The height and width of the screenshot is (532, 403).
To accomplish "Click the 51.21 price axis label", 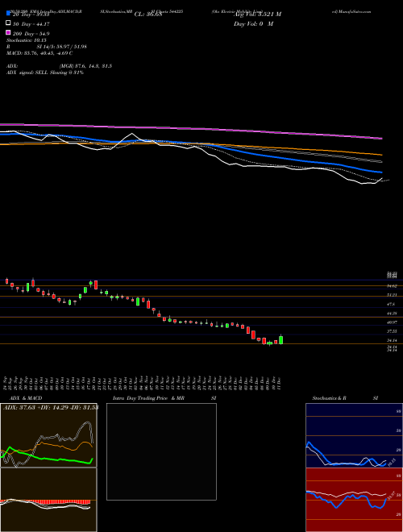I will coord(393,295).
